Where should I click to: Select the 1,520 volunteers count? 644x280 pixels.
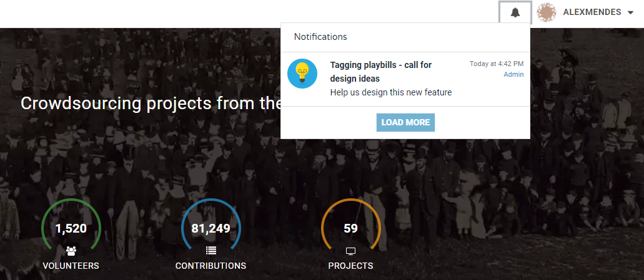(71, 228)
